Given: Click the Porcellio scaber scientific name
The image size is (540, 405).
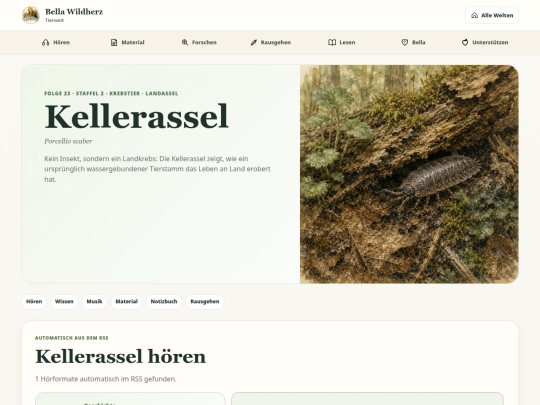Looking at the screenshot, I should pyautogui.click(x=68, y=141).
